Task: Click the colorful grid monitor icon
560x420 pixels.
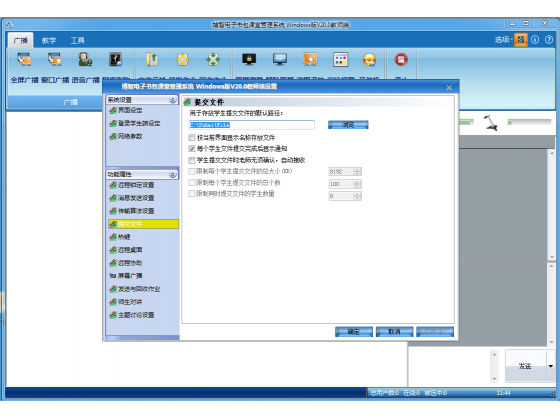Action: [x=340, y=59]
